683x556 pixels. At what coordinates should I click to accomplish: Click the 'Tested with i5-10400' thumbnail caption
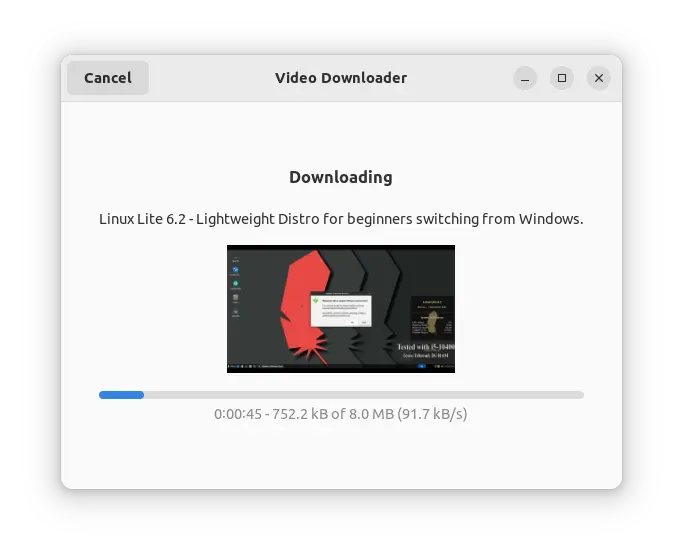426,347
